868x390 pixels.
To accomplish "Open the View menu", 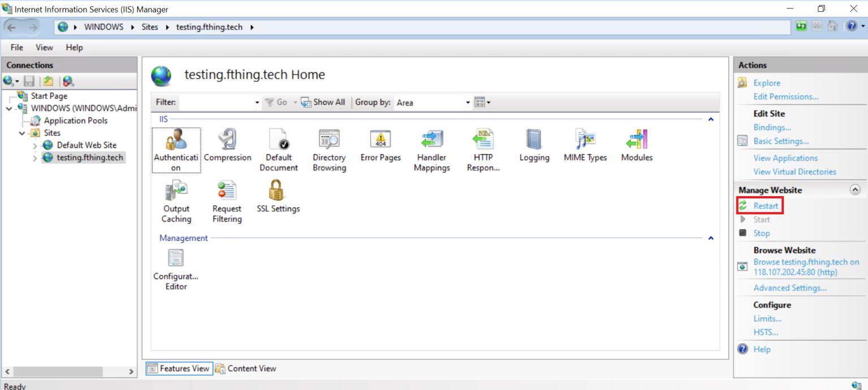I will (44, 47).
